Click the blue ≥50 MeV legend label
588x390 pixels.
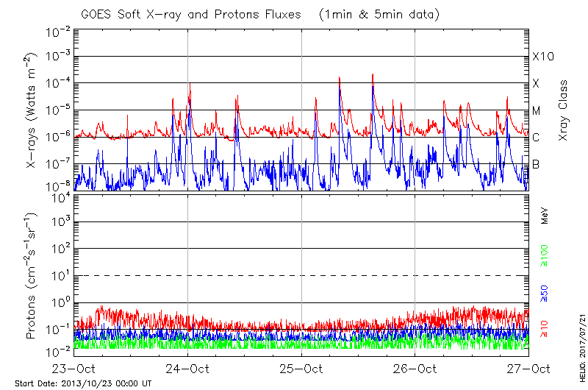(x=545, y=293)
